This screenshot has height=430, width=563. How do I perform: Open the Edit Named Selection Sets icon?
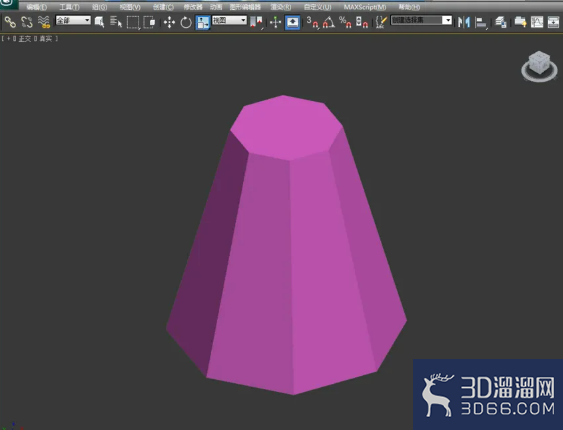pyautogui.click(x=381, y=22)
